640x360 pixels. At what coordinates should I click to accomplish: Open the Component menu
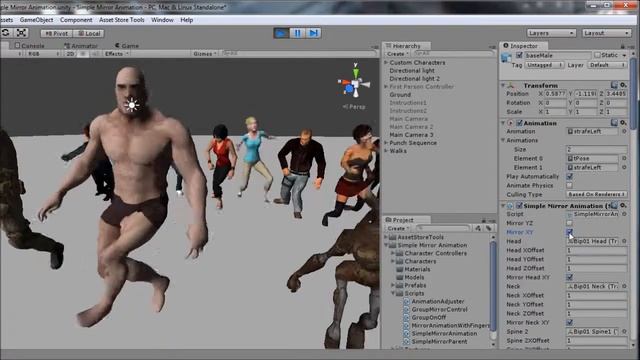(x=76, y=20)
